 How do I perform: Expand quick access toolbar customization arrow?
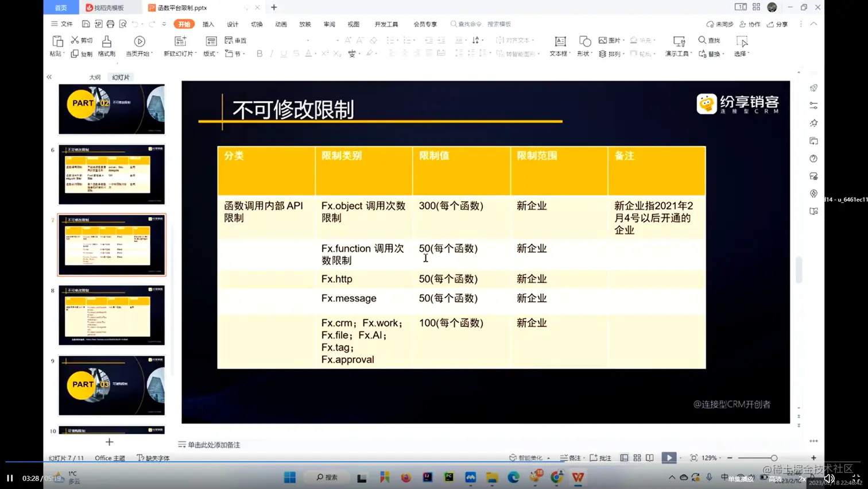(x=164, y=24)
